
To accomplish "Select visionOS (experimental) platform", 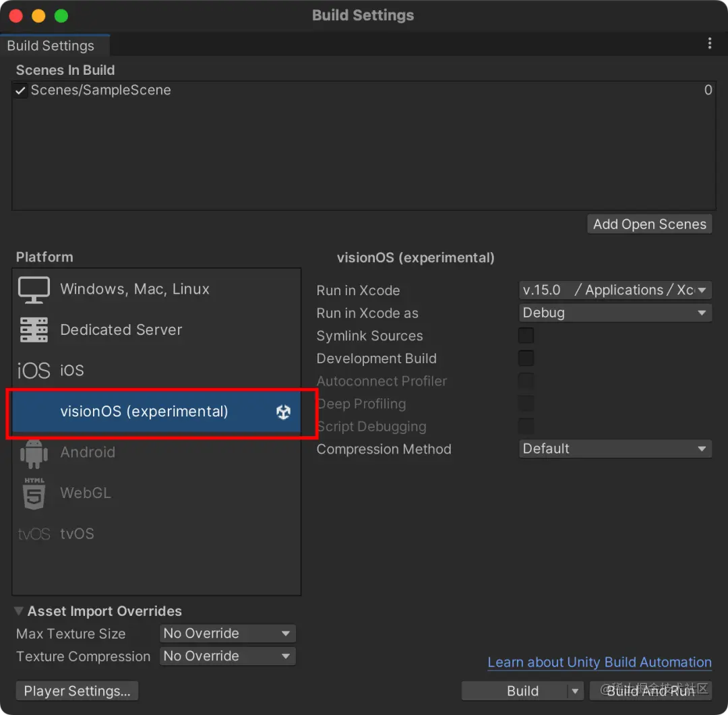I will coord(156,412).
